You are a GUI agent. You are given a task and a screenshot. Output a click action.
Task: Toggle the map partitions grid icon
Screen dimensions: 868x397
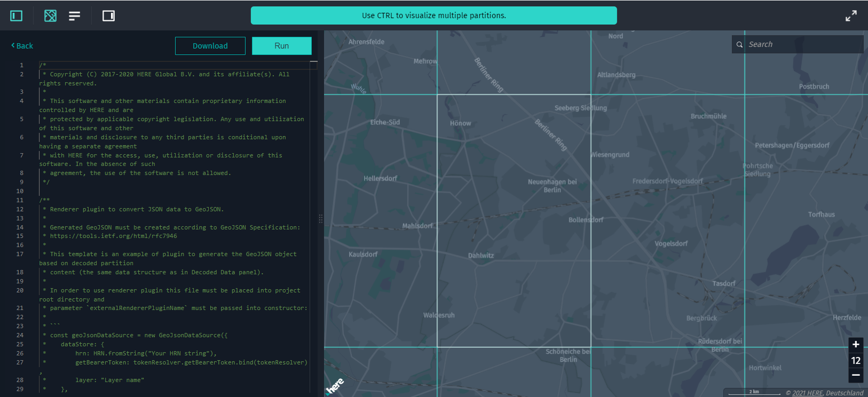click(x=50, y=16)
